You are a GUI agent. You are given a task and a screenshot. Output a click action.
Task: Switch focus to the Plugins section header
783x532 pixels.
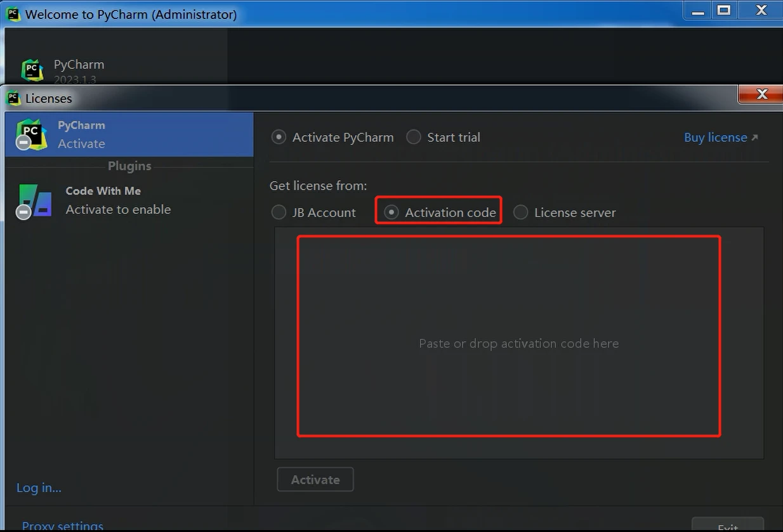pyautogui.click(x=129, y=165)
